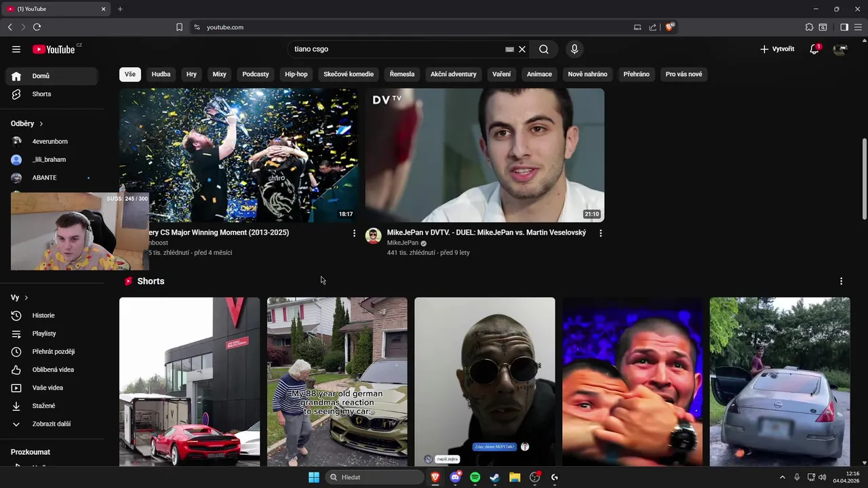868x488 pixels.
Task: Open the 4everunborn subscription
Action: click(52, 142)
